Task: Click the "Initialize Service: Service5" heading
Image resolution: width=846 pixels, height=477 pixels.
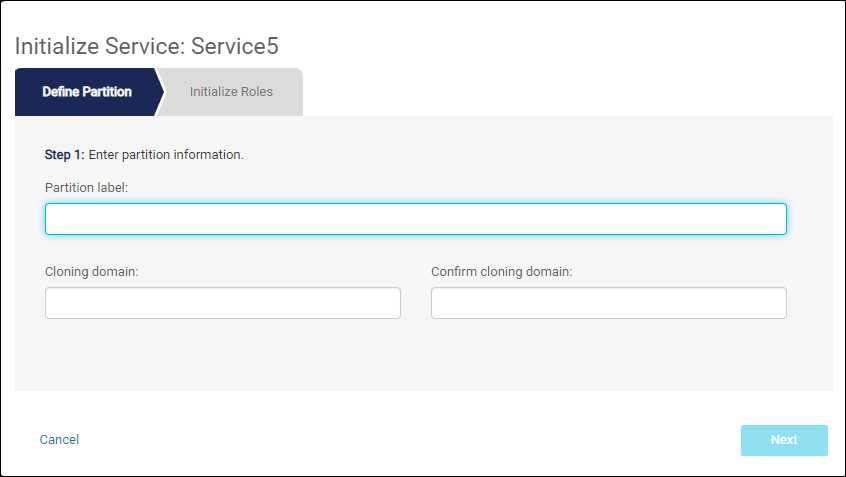Action: click(x=146, y=46)
